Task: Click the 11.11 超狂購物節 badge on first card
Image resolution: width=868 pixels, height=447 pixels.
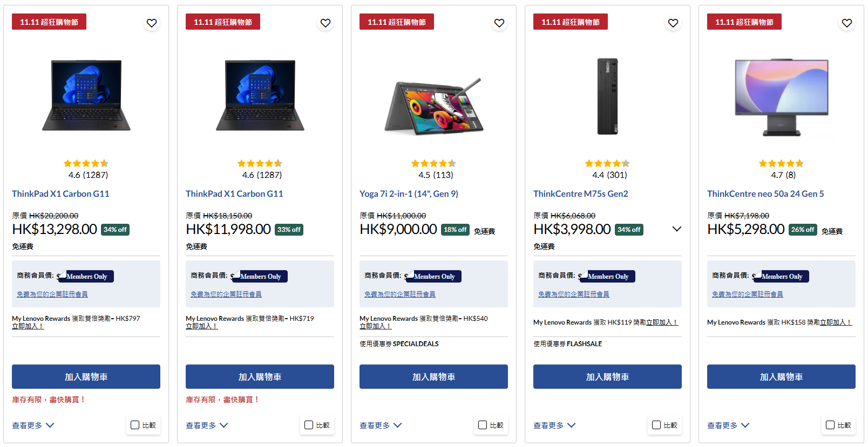Action: click(49, 22)
